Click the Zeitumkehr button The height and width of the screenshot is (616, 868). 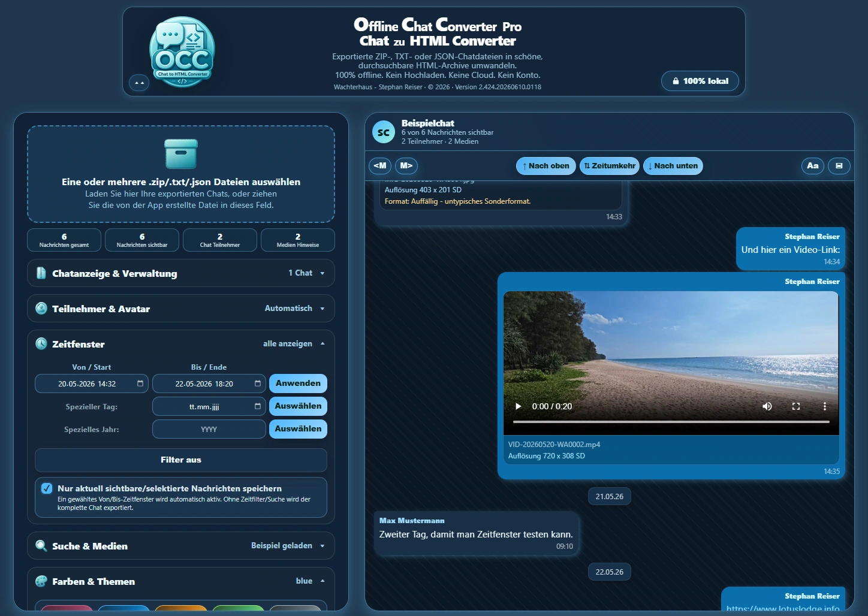[x=610, y=166]
